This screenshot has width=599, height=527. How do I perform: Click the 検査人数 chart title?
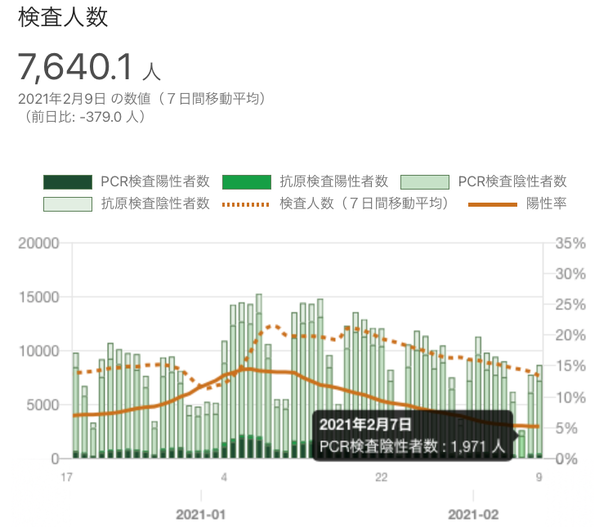63,17
